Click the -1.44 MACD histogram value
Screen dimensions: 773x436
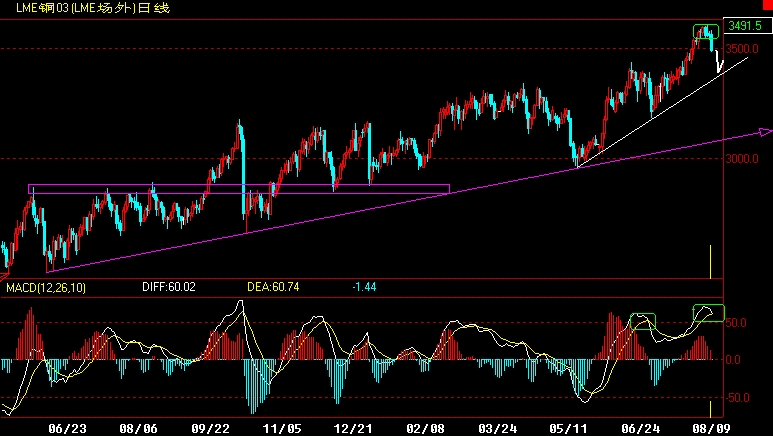(364, 287)
